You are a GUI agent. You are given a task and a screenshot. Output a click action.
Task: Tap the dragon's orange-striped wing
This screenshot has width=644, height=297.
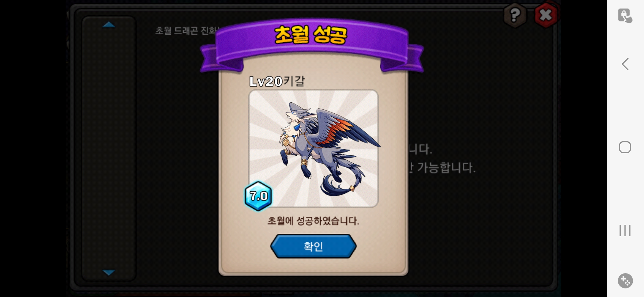(344, 129)
